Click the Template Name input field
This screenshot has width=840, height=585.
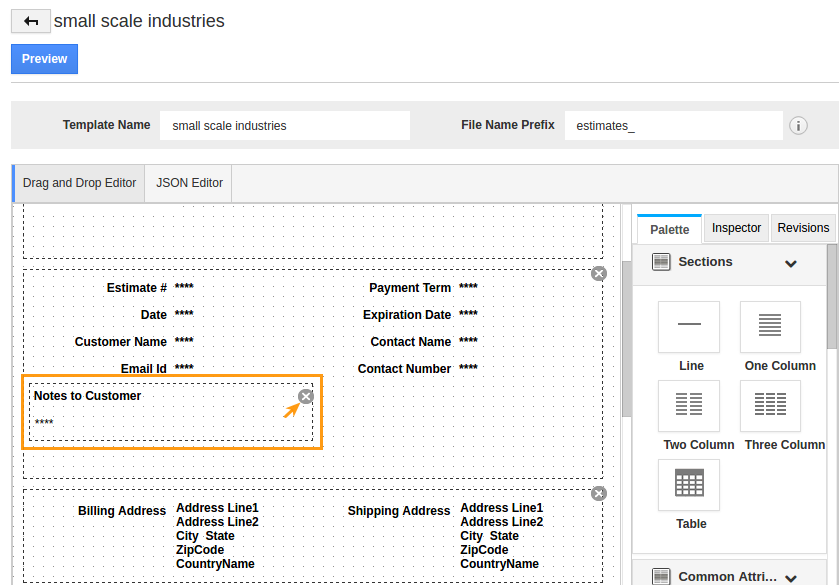click(x=285, y=126)
